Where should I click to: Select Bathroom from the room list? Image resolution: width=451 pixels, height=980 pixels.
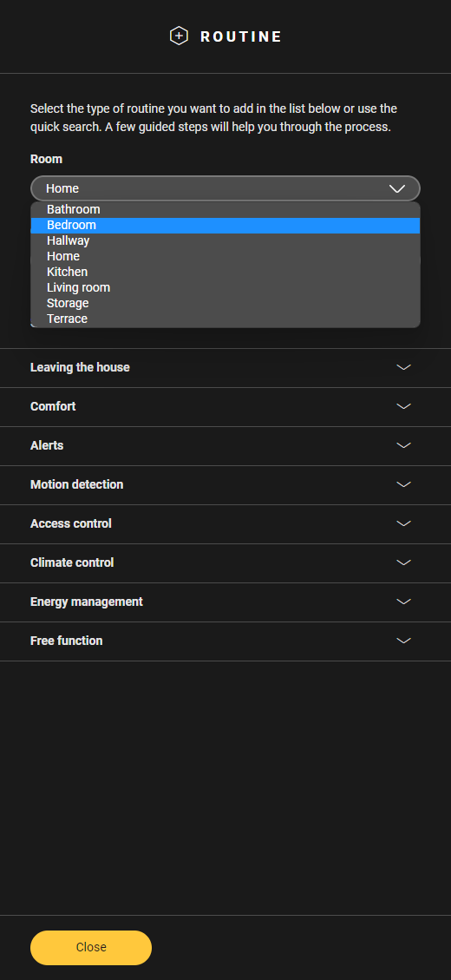click(225, 210)
